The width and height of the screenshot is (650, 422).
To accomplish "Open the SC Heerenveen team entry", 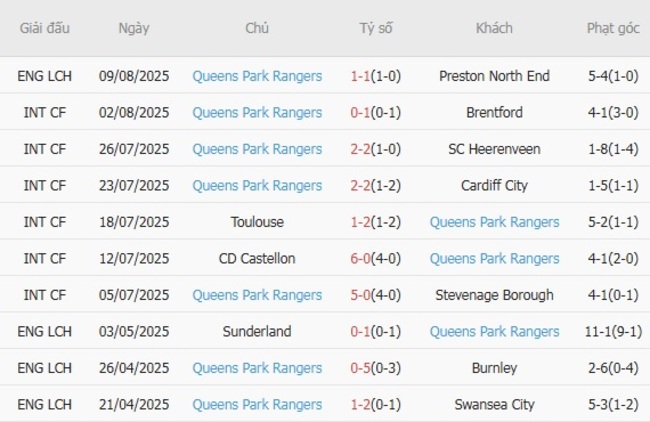I will point(494,149).
